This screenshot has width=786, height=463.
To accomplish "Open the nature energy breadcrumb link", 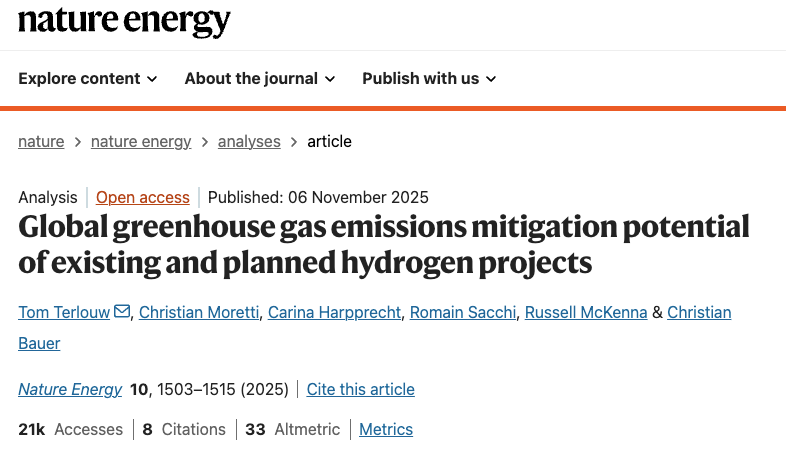I will tap(141, 142).
